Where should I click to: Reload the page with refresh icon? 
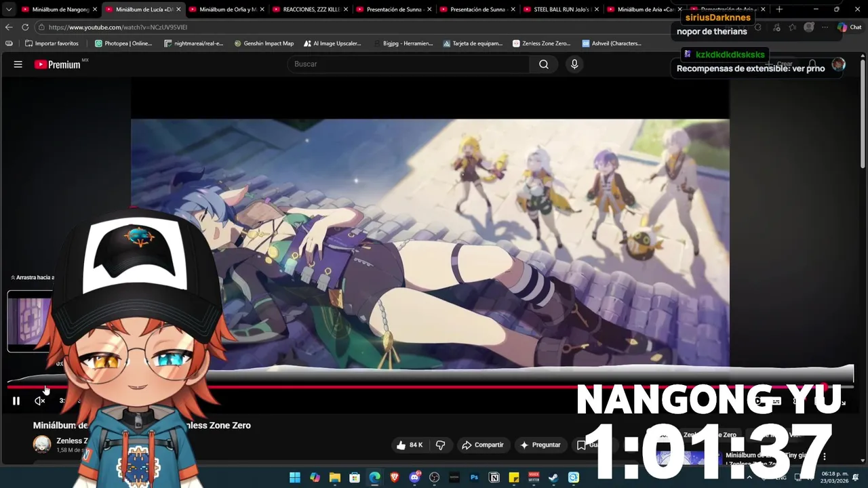click(25, 27)
